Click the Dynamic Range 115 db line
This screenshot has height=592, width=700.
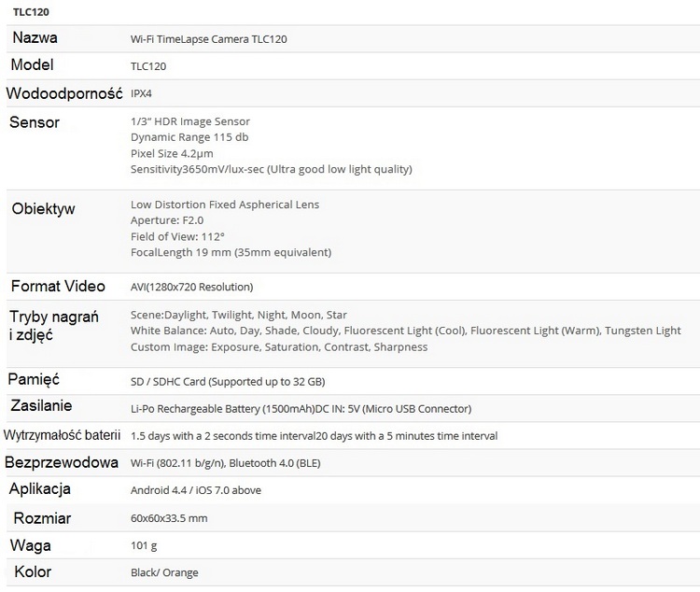coord(189,137)
